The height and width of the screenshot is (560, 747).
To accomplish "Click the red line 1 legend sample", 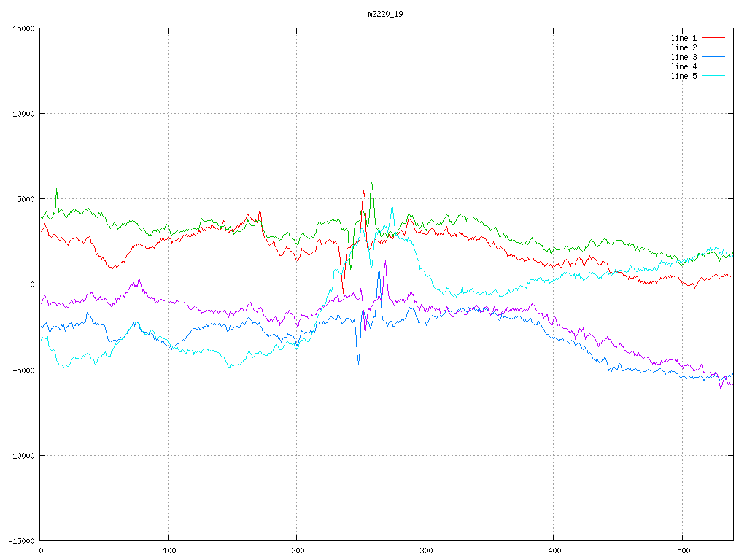I will pos(713,38).
